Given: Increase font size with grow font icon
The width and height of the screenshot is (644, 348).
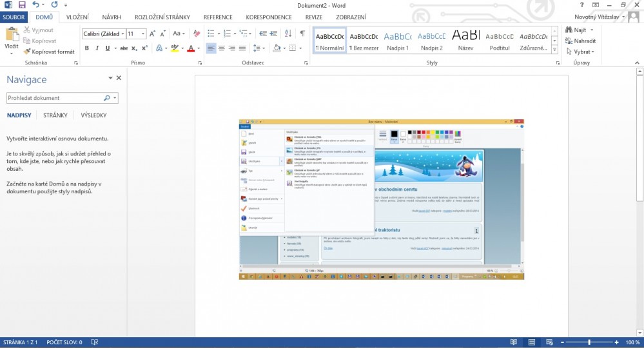Looking at the screenshot, I should 152,34.
